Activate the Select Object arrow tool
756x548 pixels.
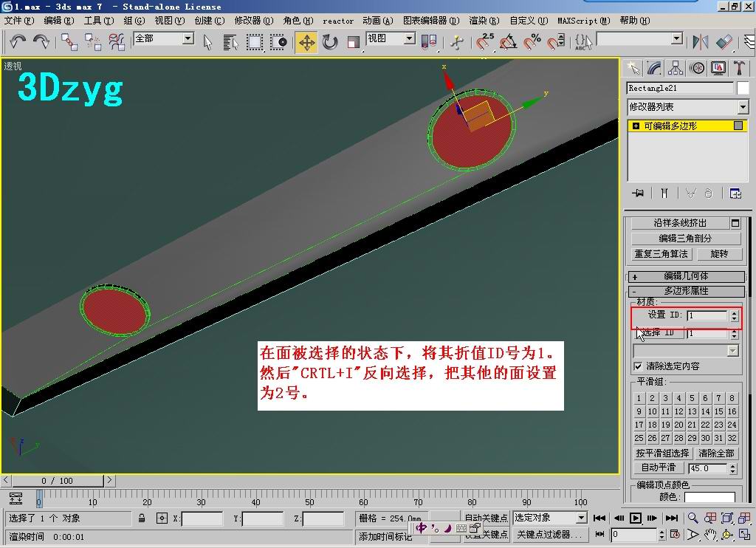207,42
